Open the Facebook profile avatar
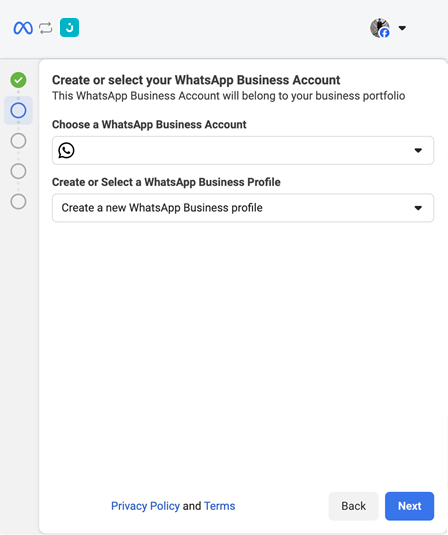Viewport: 448px width, 535px height. tap(380, 28)
